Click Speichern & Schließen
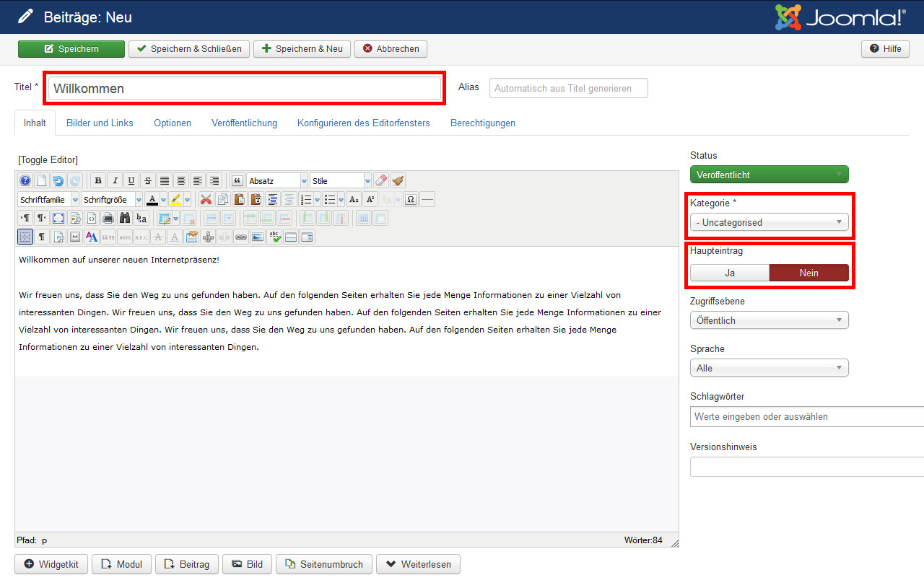The height and width of the screenshot is (580, 924). click(189, 49)
